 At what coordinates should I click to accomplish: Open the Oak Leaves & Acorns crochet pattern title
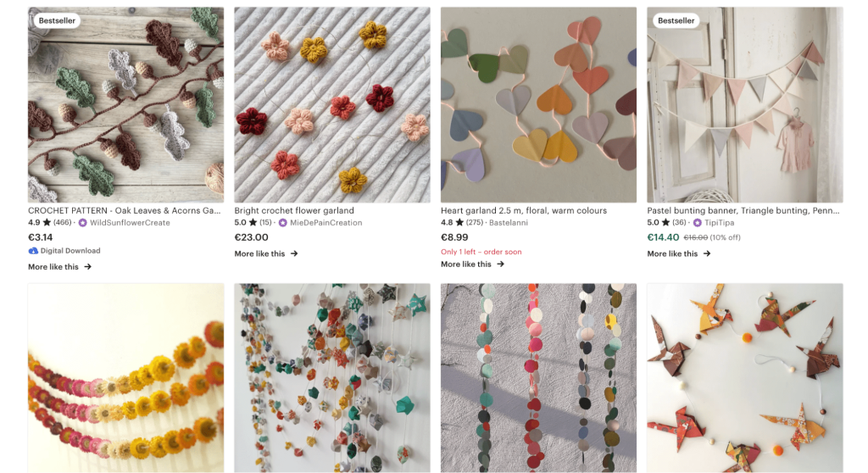point(124,210)
